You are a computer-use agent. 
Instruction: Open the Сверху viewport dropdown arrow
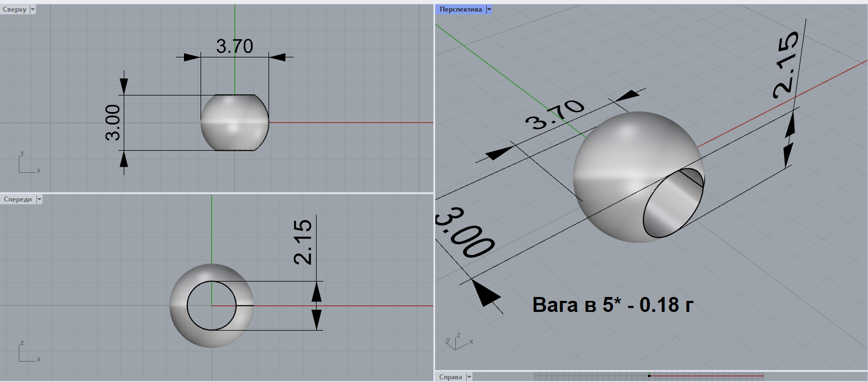33,9
